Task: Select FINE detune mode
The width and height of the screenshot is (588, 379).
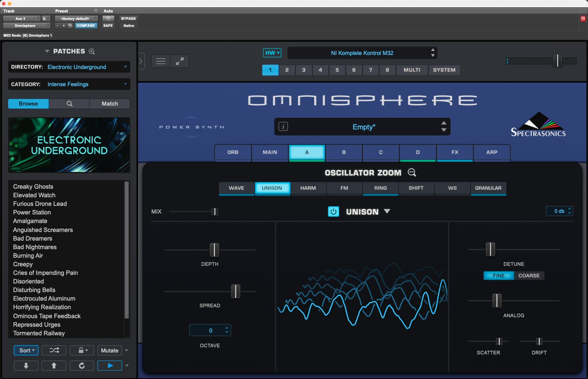Action: (498, 276)
